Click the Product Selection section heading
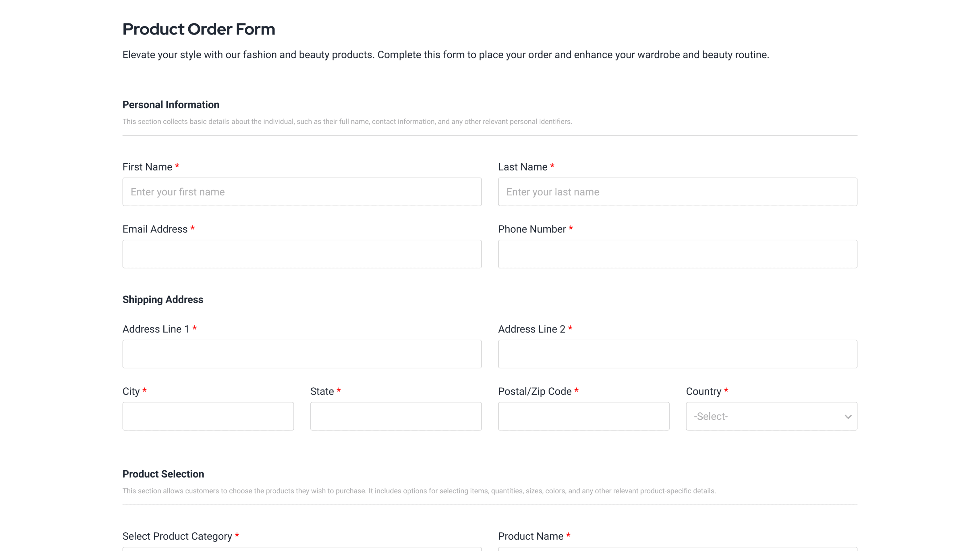Viewport: 980px width, 551px height. (163, 474)
